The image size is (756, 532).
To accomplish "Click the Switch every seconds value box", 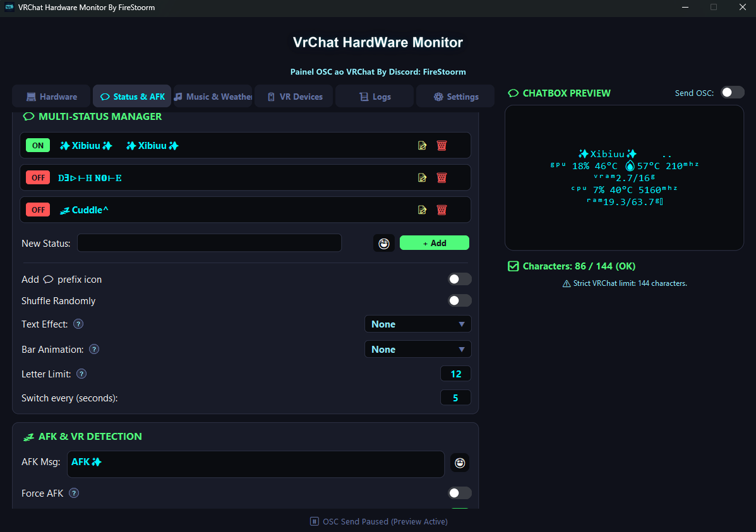I will pyautogui.click(x=455, y=398).
